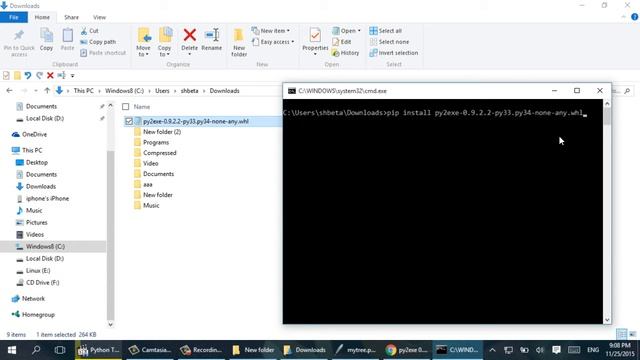Switch to details view icon in status bar

pos(621,334)
